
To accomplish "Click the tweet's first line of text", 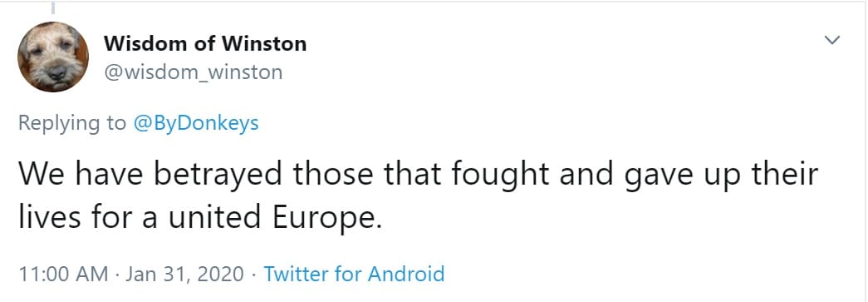I will (x=419, y=175).
